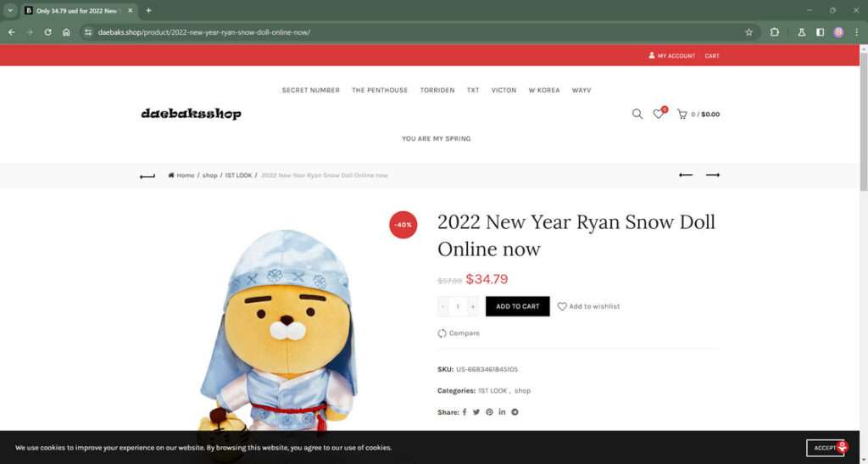
Task: Open the site search magnifier icon
Action: point(637,114)
